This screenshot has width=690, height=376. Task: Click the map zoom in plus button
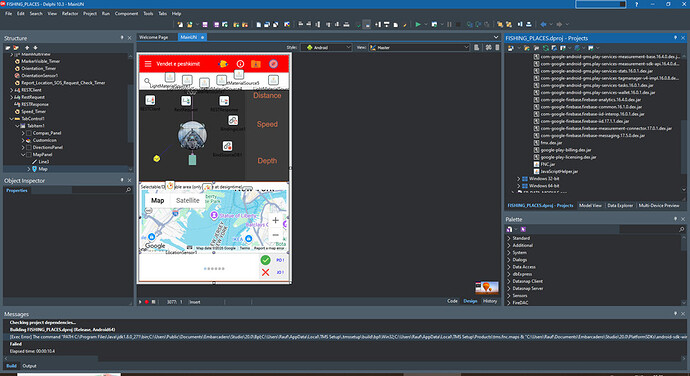[x=275, y=220]
